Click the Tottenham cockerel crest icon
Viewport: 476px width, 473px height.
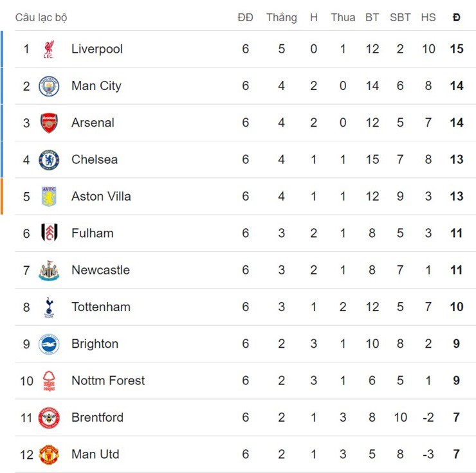tap(49, 307)
